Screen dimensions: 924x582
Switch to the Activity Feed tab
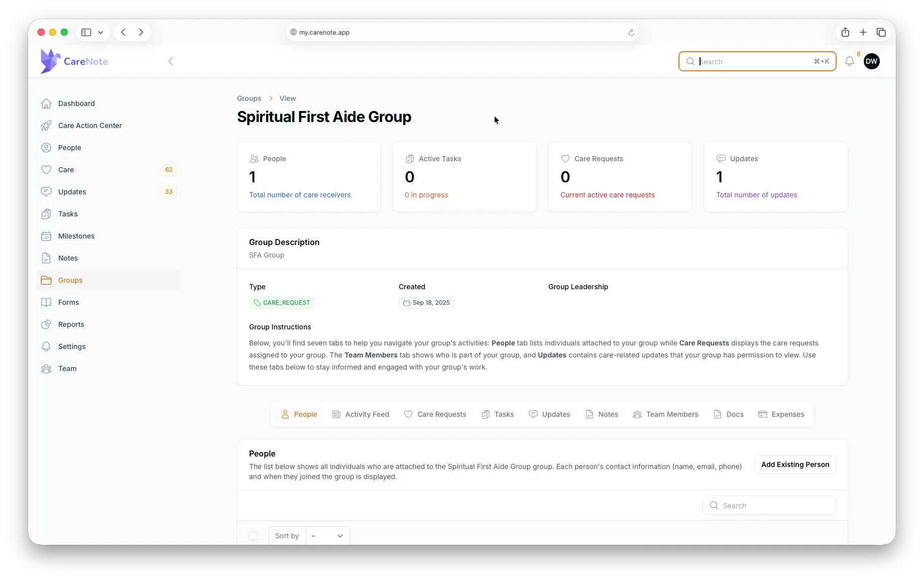361,414
